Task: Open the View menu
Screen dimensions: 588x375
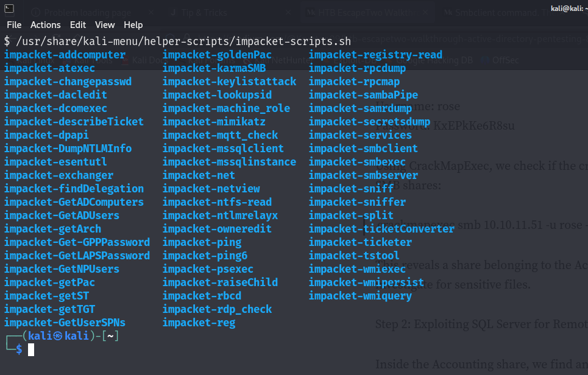Action: click(105, 25)
